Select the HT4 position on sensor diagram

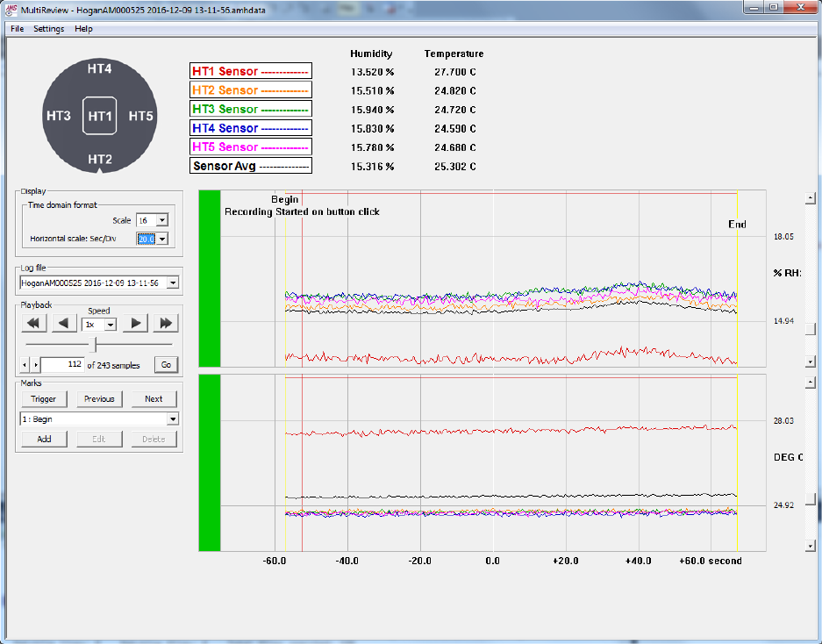point(100,68)
